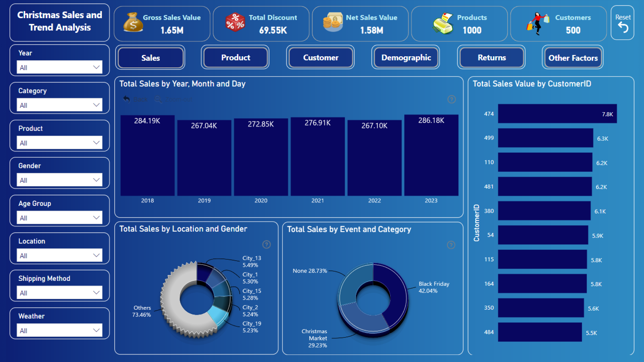Select customer 481 bar

(x=545, y=186)
